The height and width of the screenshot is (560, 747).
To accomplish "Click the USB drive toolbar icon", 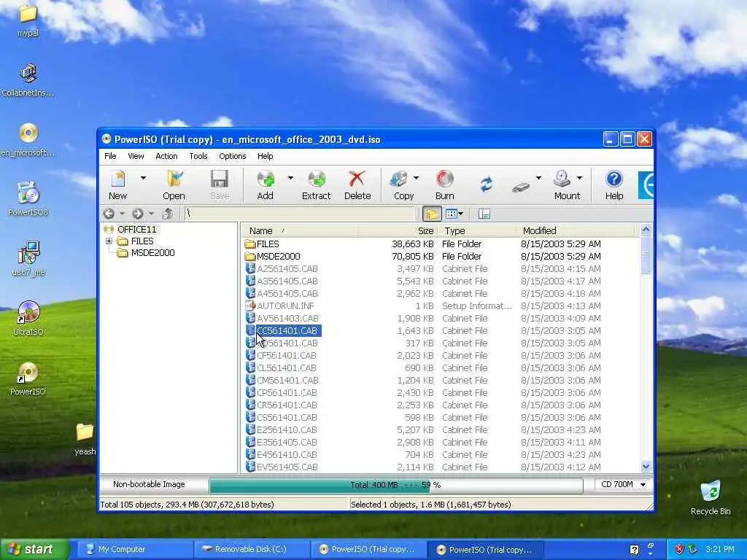I will point(521,187).
